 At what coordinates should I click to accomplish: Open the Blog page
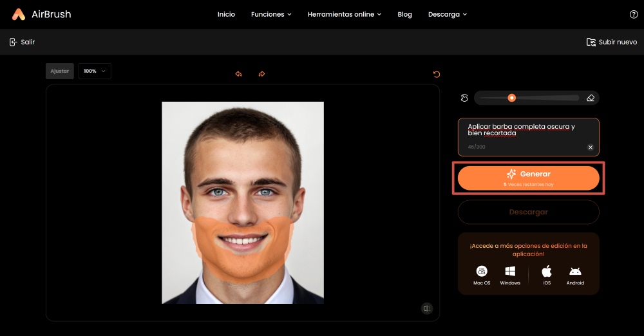(404, 14)
